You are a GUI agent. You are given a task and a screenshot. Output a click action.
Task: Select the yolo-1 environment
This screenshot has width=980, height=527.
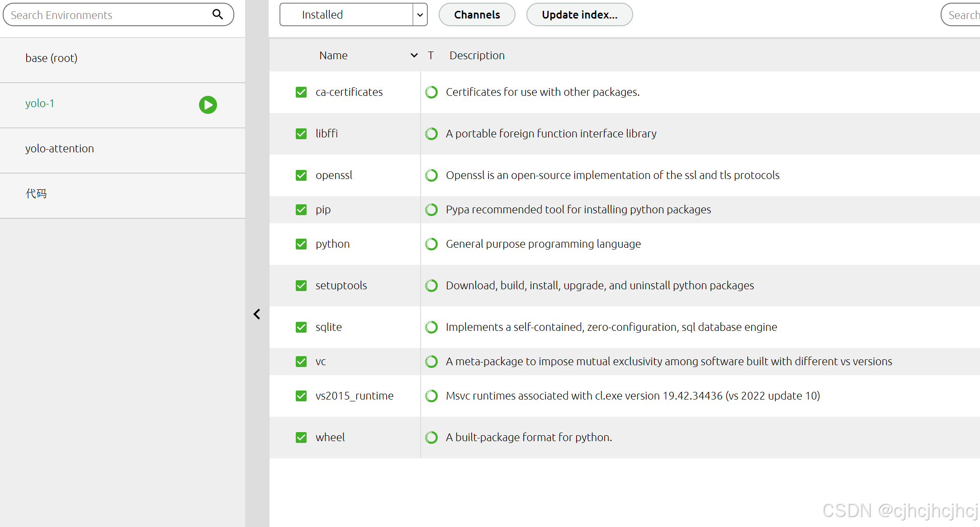point(123,105)
